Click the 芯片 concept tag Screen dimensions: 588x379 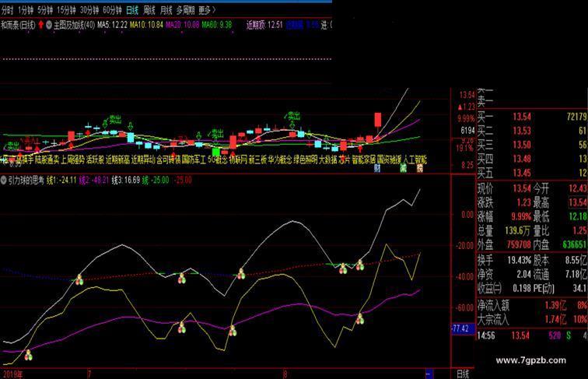click(x=345, y=160)
